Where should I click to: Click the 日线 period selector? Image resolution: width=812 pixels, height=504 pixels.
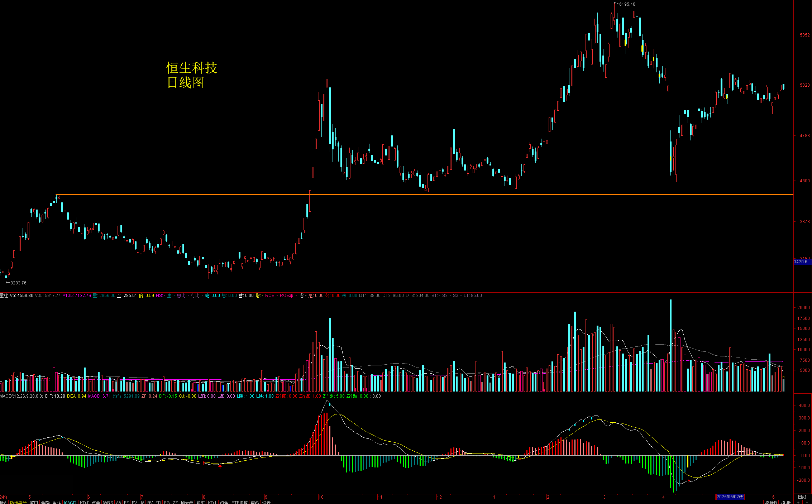click(802, 497)
